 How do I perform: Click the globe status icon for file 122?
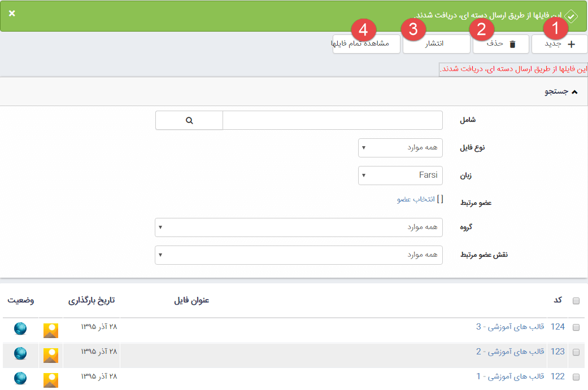click(x=20, y=378)
